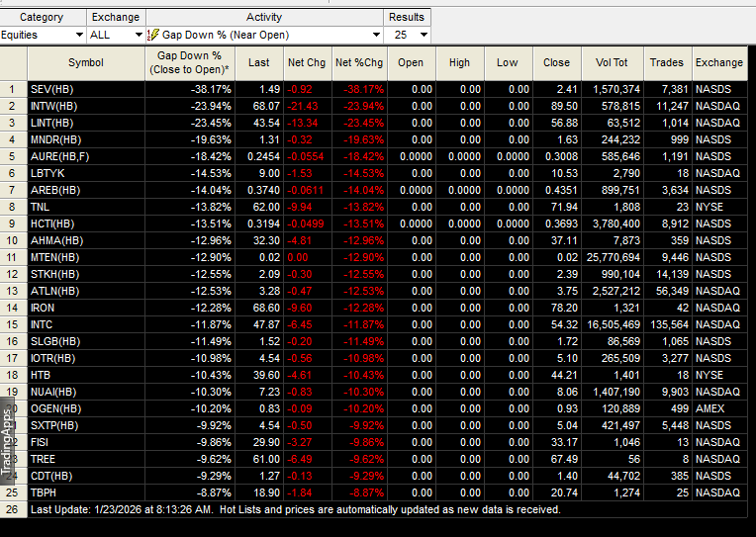Select the SXTP(HB) symbol cell
This screenshot has height=537, width=756.
click(86, 425)
